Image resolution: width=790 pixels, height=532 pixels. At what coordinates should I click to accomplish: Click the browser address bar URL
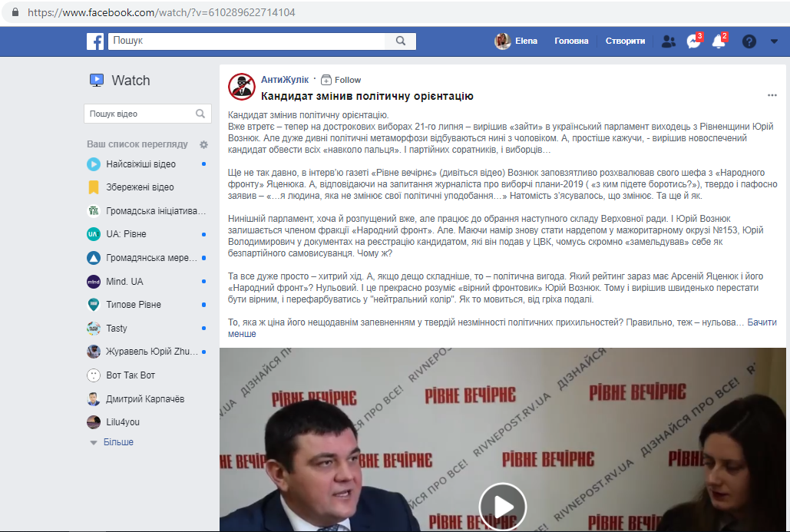tap(161, 12)
